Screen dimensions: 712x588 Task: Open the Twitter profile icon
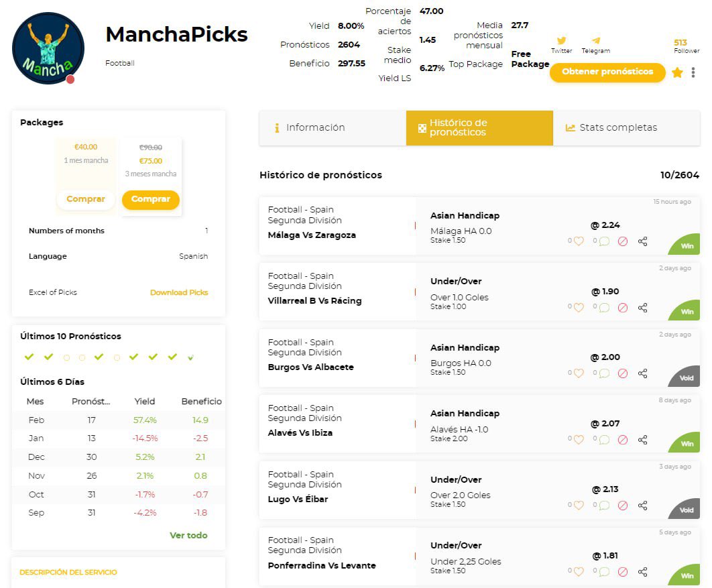coord(561,41)
